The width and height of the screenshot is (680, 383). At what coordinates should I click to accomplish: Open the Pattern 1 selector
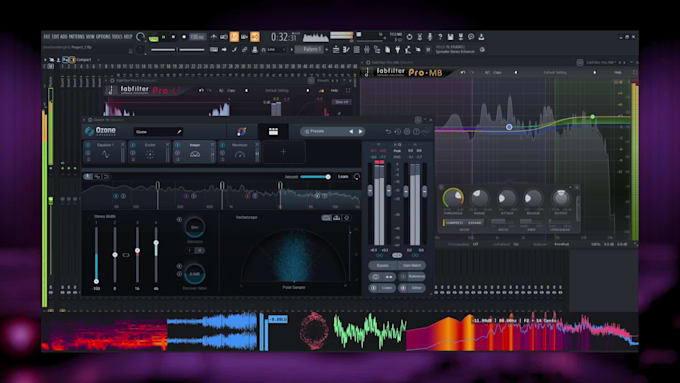(311, 50)
